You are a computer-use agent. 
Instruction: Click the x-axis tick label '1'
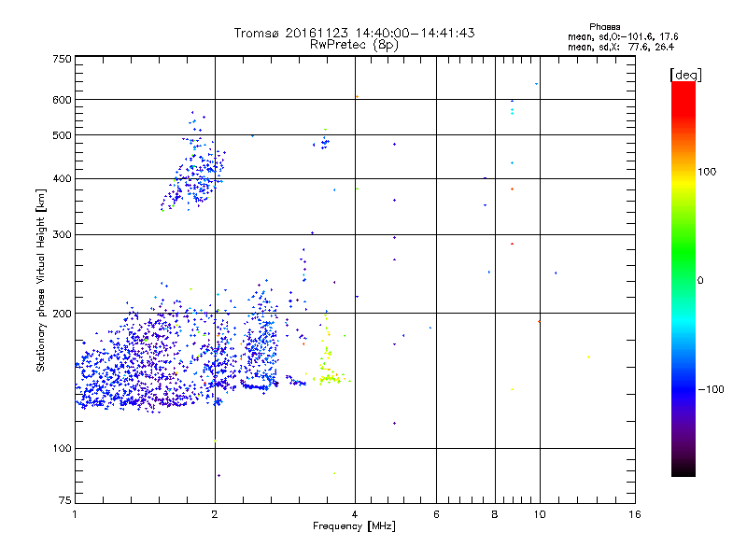[x=75, y=514]
